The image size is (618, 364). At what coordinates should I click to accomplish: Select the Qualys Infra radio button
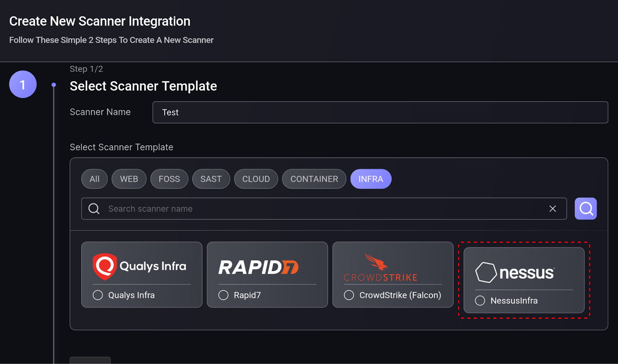(98, 295)
